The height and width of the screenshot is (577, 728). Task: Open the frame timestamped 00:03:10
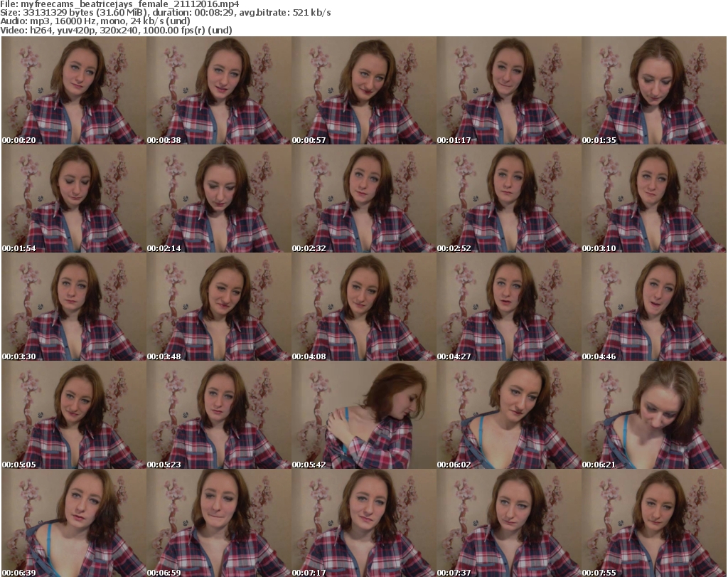point(654,198)
